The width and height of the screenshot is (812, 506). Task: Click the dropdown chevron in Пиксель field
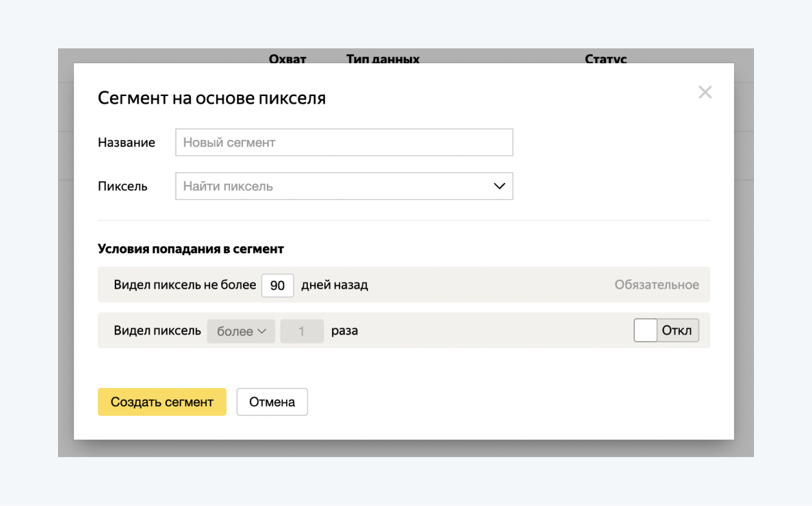tap(499, 186)
